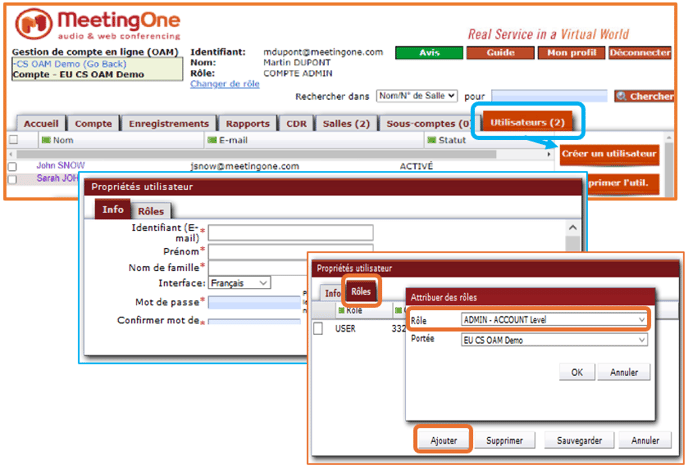The width and height of the screenshot is (688, 469).
Task: Click the Mon profil button
Action: pyautogui.click(x=571, y=53)
